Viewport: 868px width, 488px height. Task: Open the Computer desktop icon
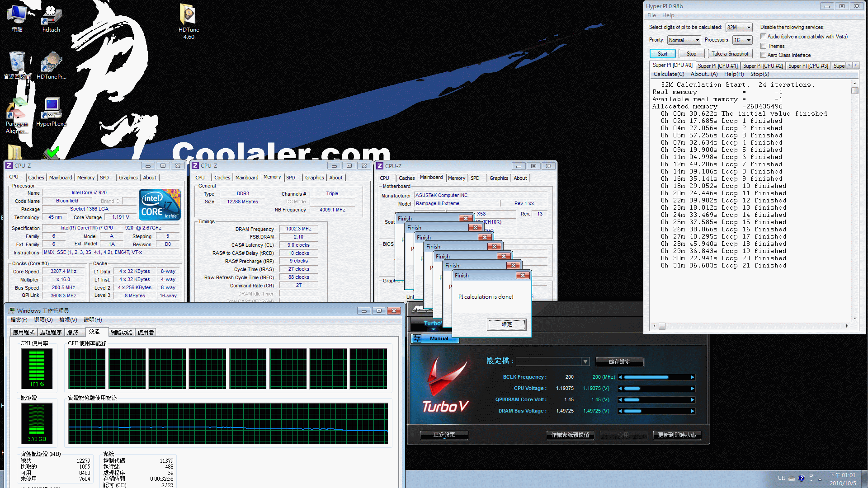(x=17, y=19)
